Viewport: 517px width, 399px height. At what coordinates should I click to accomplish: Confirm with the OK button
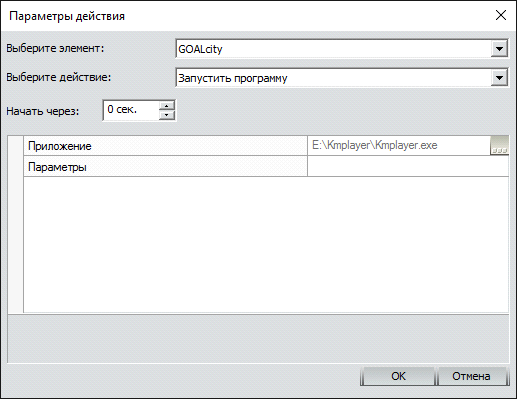[x=398, y=376]
